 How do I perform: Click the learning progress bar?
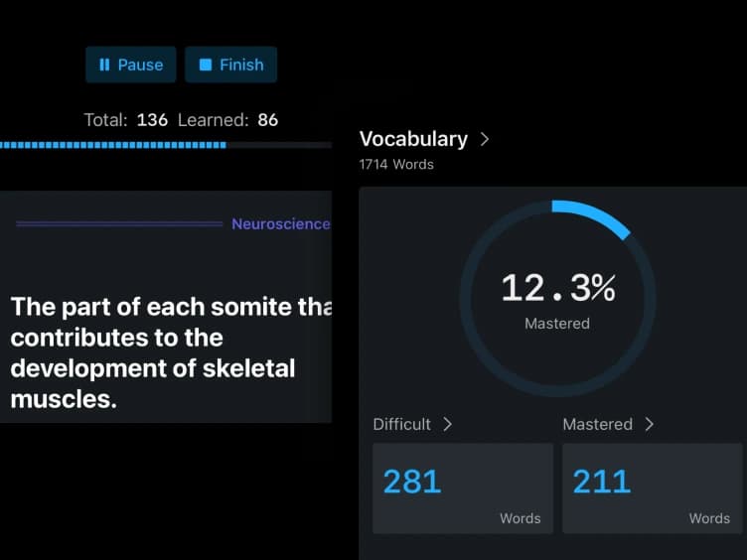[165, 145]
